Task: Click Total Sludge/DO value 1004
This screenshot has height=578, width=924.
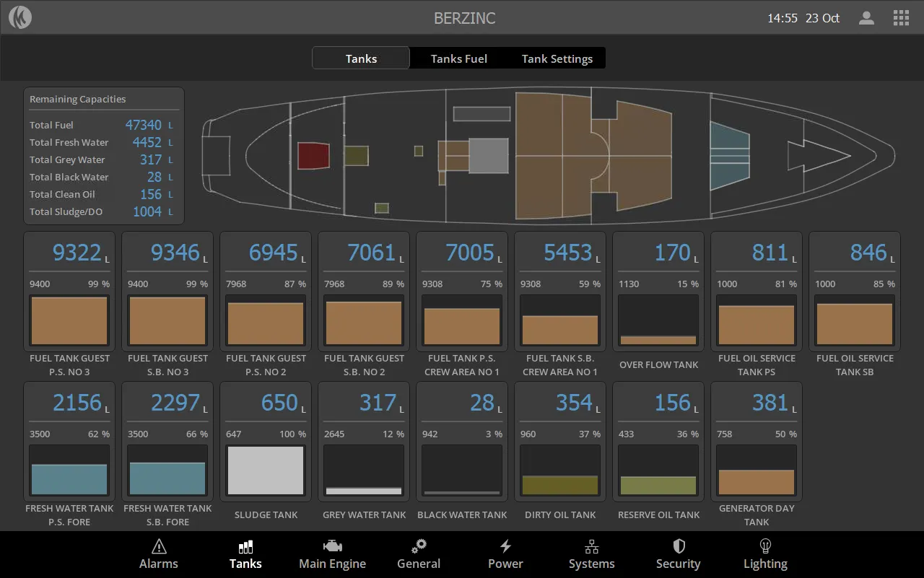Action: pos(147,211)
